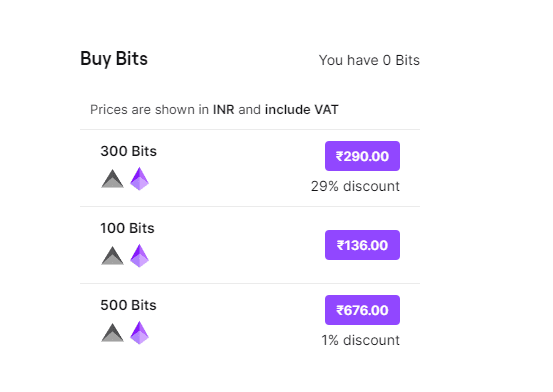Screen dimensions: 553x392
Task: Click the purple gem icon under 300 Bits
Action: 140,179
